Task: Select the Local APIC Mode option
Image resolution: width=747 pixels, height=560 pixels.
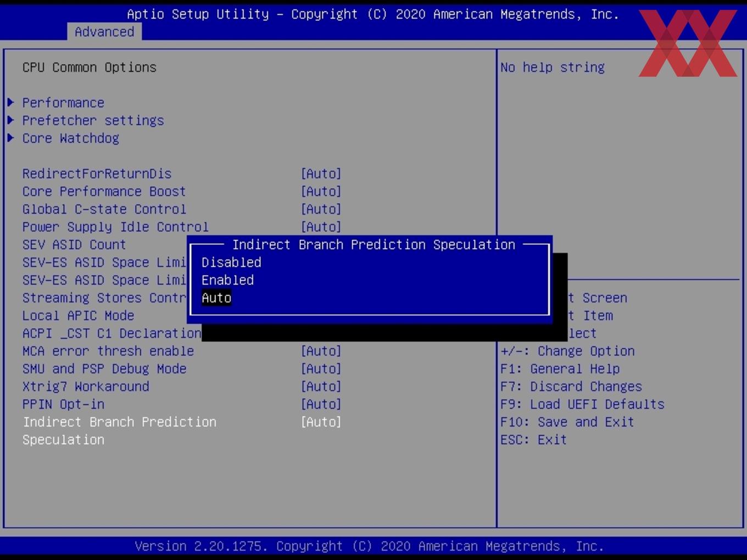Action: click(x=78, y=316)
